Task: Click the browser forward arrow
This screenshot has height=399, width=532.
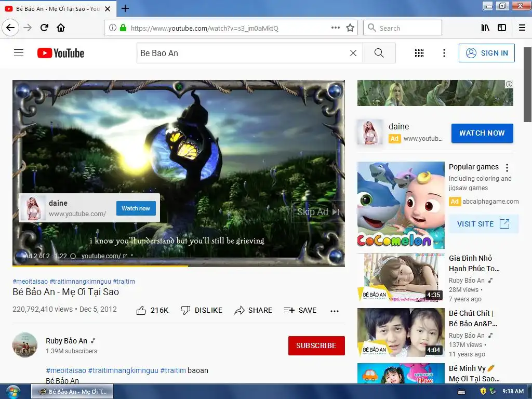Action: [28, 28]
